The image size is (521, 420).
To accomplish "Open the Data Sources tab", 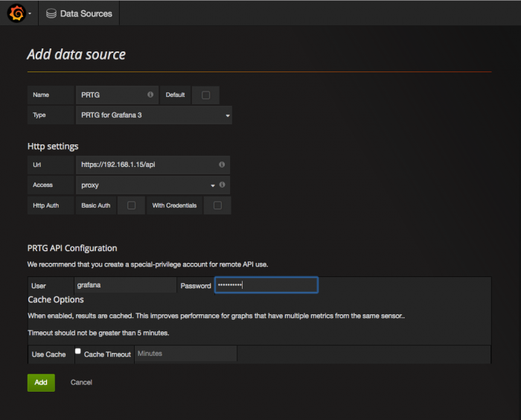I will tap(79, 13).
